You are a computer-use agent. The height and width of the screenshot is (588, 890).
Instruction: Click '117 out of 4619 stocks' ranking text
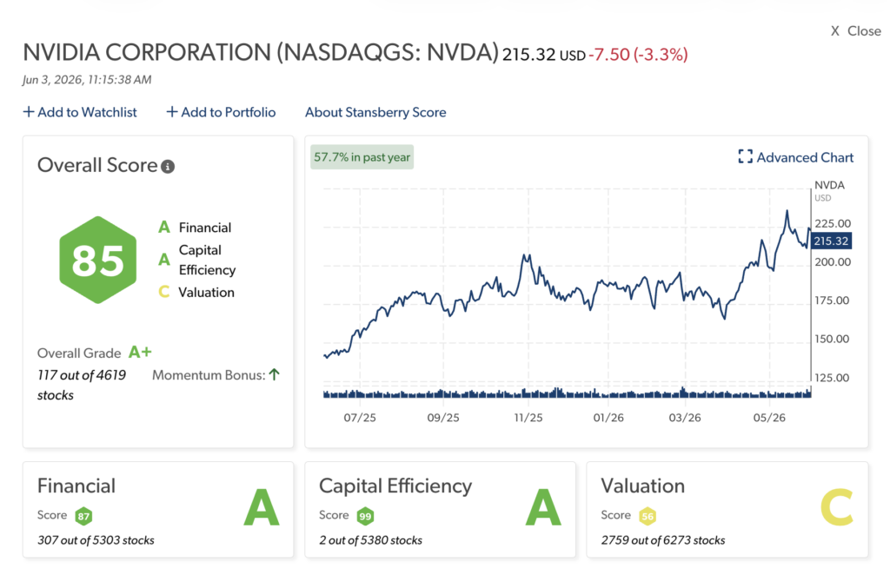tap(82, 385)
